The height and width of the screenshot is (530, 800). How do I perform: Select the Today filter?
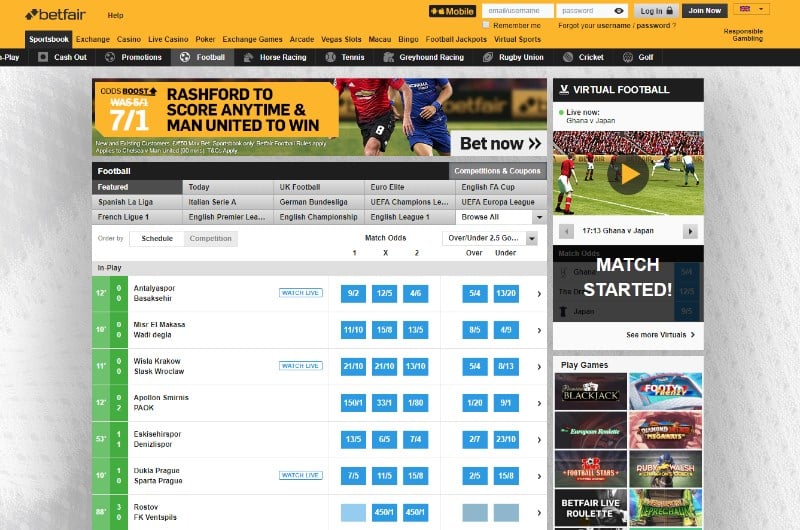pos(228,187)
